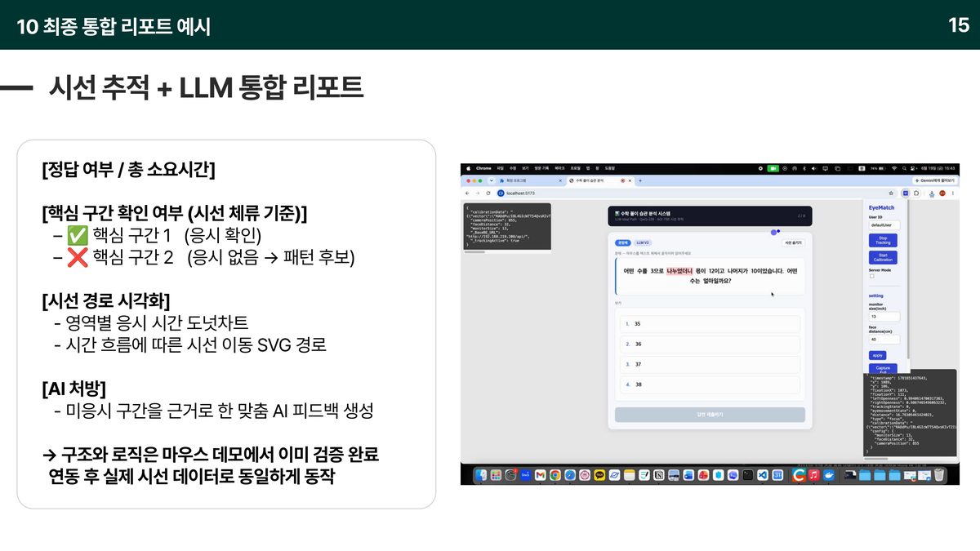Click the text [시선 경로 시각화]
The width and height of the screenshot is (980, 551).
click(x=105, y=300)
